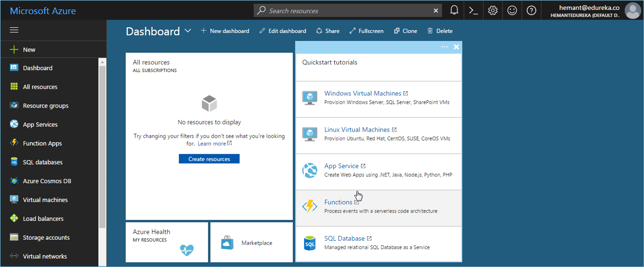This screenshot has width=644, height=267.
Task: Click New dashboard in the toolbar
Action: (x=225, y=31)
